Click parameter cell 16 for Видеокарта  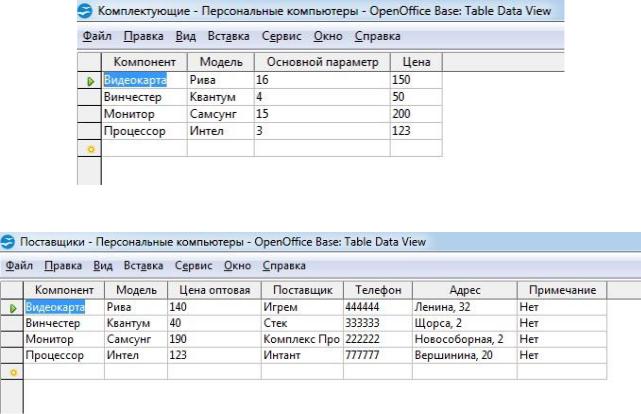[x=322, y=80]
